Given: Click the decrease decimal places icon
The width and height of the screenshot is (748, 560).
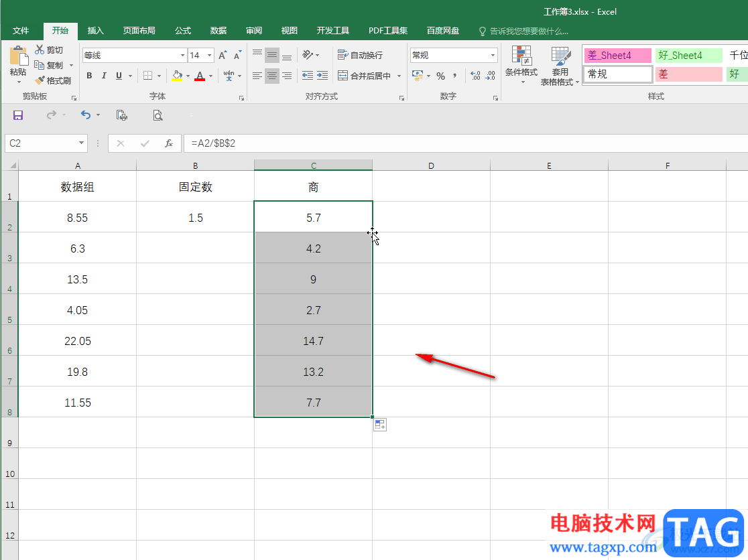Looking at the screenshot, I should point(491,76).
